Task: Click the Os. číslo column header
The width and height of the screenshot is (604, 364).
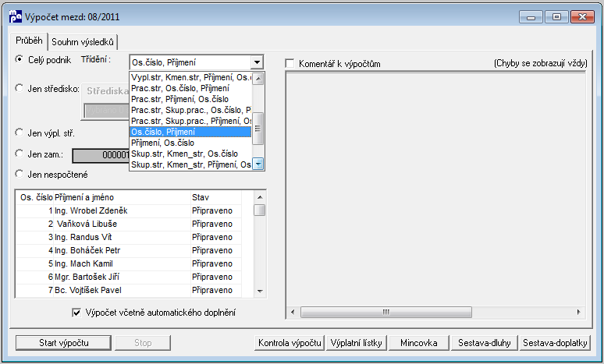Action: click(35, 197)
